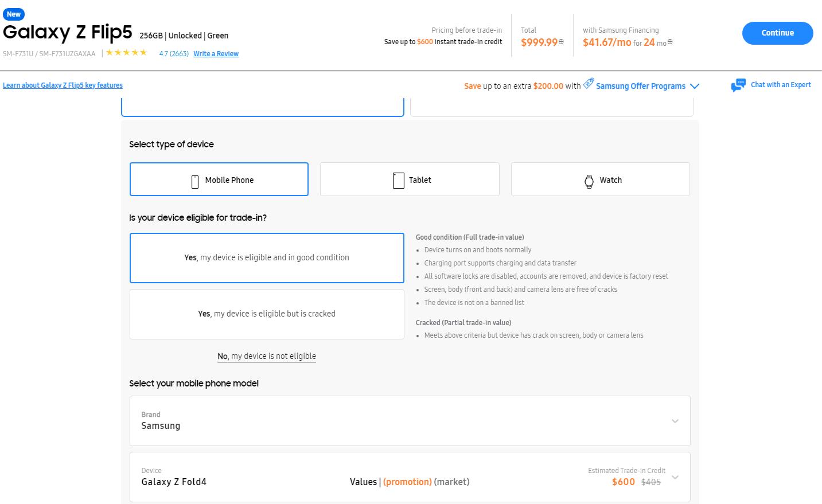The height and width of the screenshot is (504, 822).
Task: Open the Brand dropdown showing Samsung
Action: point(410,421)
